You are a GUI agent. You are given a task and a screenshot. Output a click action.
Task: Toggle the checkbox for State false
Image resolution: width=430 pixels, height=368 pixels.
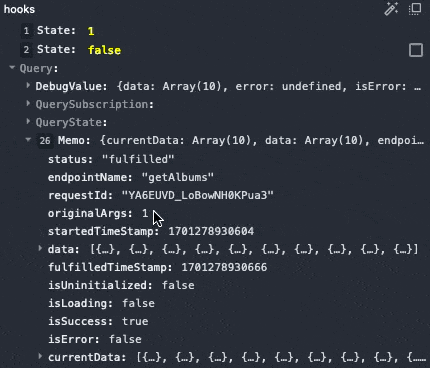tap(416, 50)
